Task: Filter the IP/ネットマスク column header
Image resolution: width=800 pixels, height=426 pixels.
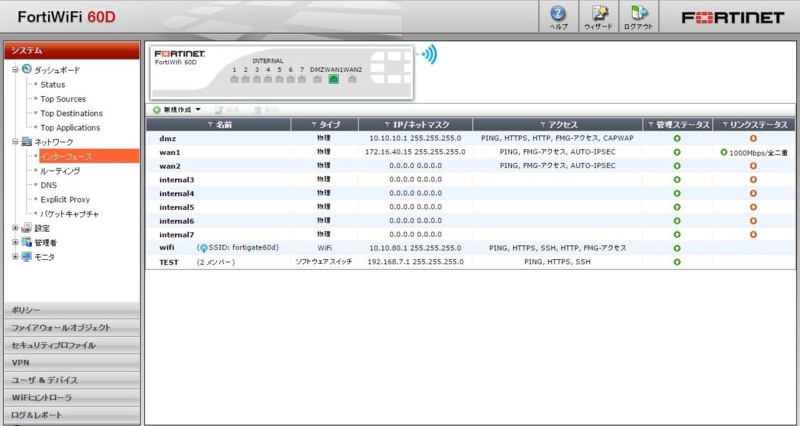Action: click(387, 125)
